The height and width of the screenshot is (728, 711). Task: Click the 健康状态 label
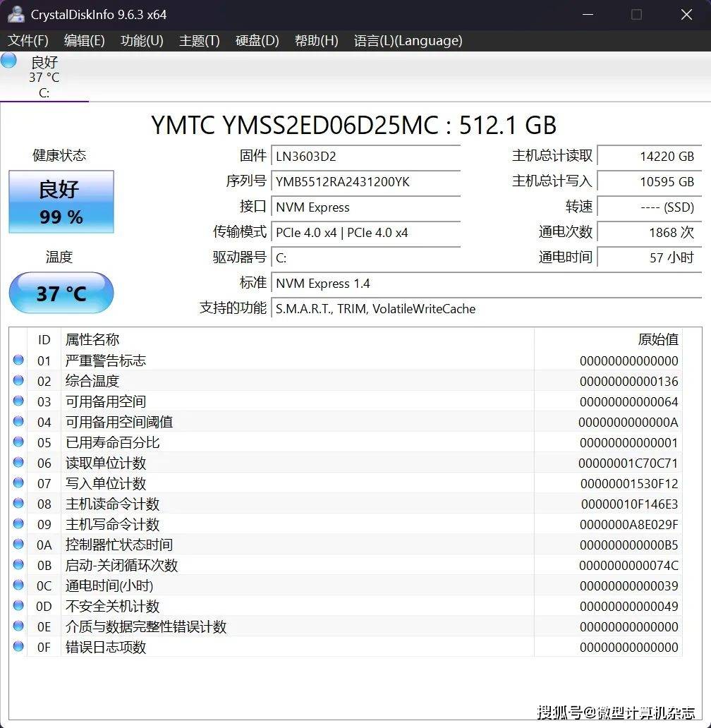pos(59,155)
